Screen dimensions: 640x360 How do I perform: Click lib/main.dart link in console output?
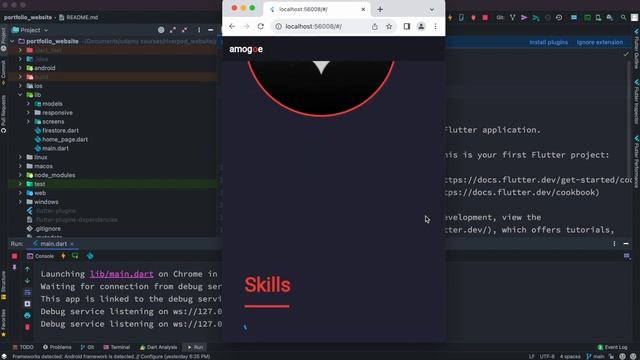(122, 274)
